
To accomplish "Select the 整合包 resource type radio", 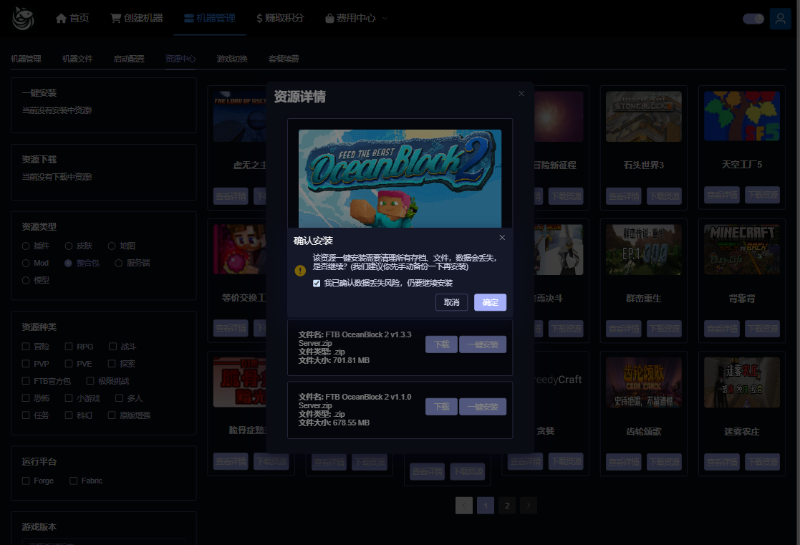I will 68,263.
